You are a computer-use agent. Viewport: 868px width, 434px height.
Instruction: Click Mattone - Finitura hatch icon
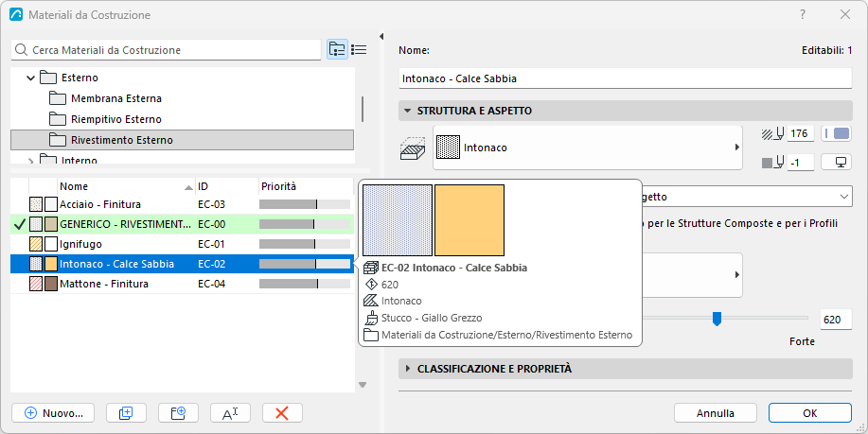pos(36,285)
